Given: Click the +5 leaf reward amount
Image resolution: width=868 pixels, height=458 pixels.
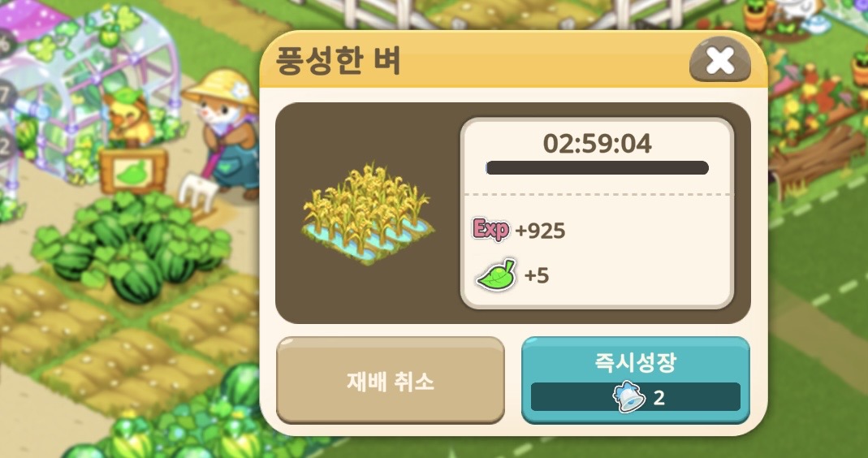Looking at the screenshot, I should tap(537, 275).
